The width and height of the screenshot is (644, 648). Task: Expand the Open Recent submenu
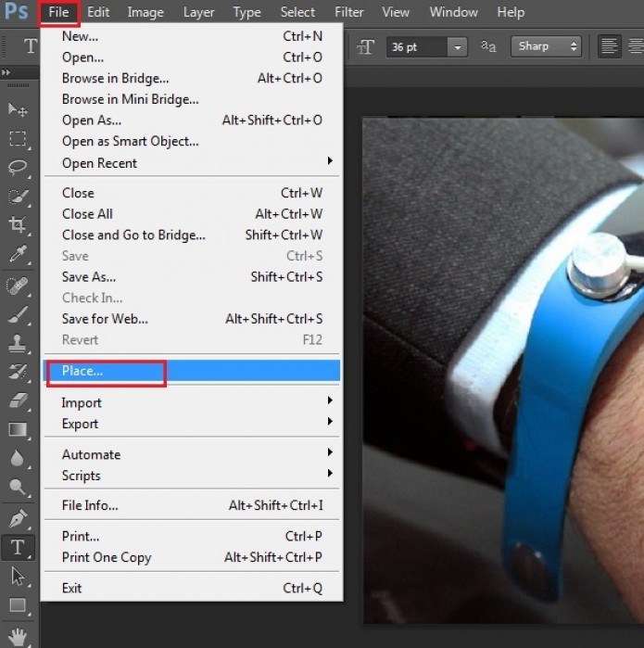192,163
